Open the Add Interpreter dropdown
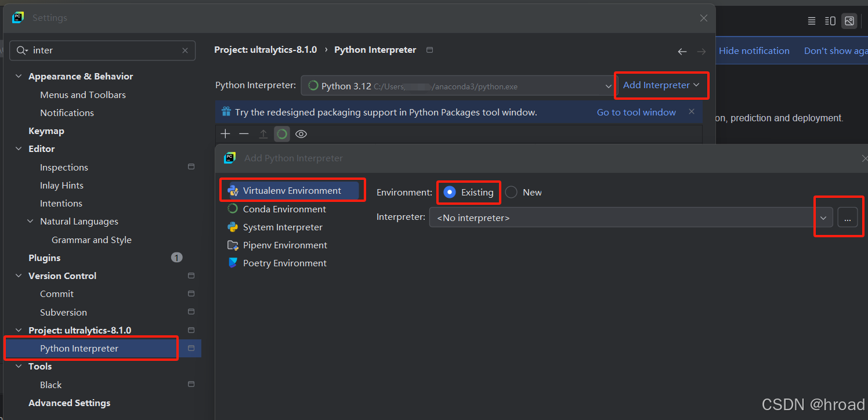868x420 pixels. tap(661, 85)
